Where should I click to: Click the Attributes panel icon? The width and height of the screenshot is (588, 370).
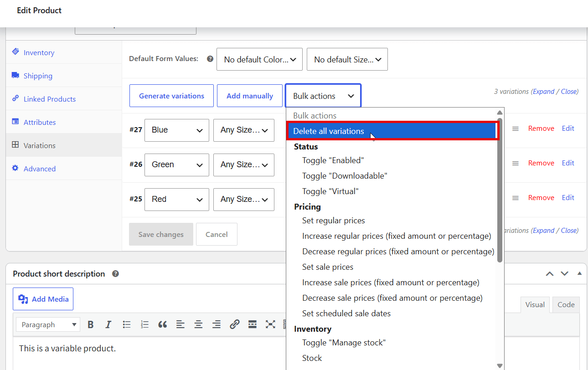pos(15,122)
